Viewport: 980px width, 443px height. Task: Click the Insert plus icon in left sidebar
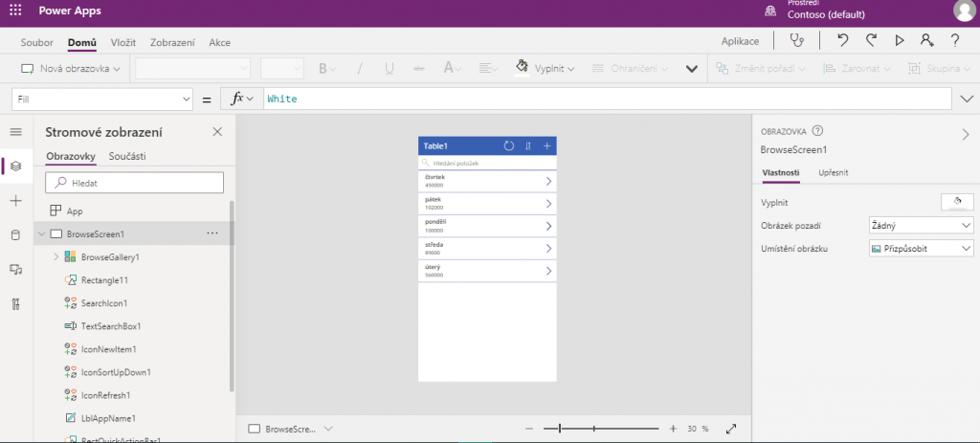[15, 201]
